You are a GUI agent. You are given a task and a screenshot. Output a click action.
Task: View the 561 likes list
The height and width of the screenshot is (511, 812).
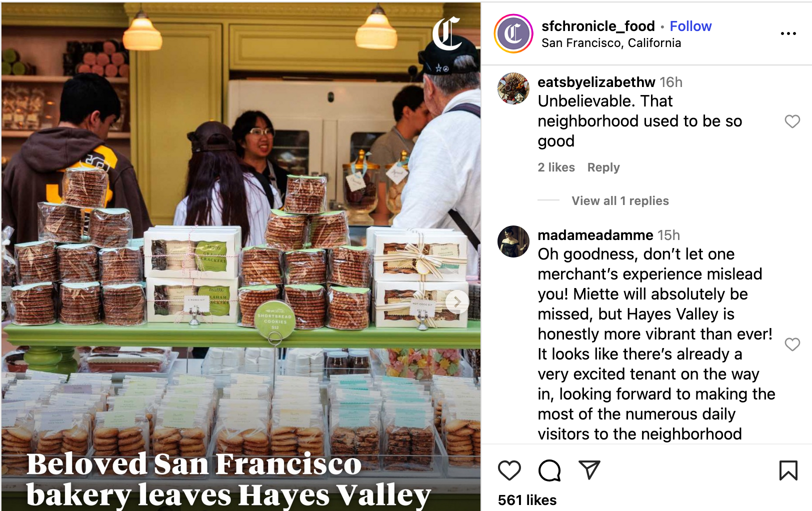pos(527,500)
